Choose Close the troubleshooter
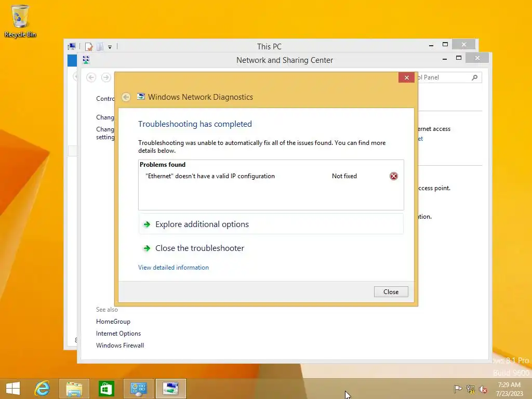Viewport: 532px width, 399px height. 271,248
